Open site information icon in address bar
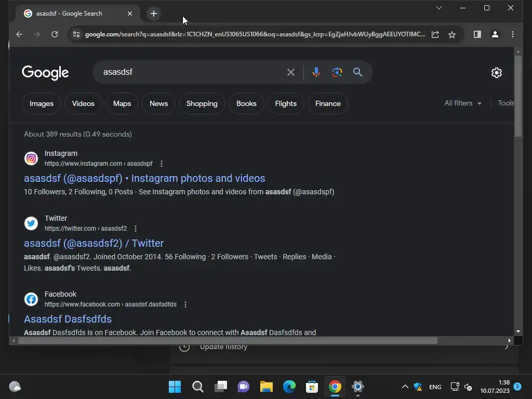This screenshot has height=399, width=532. (76, 34)
